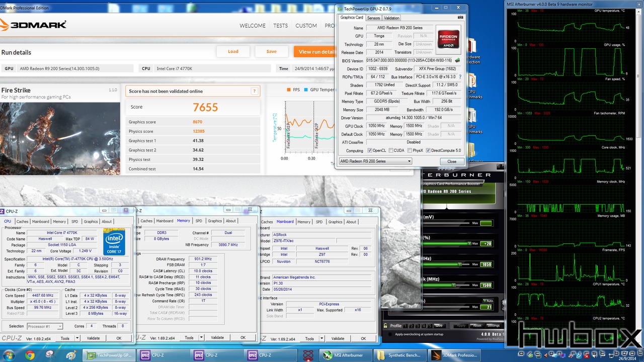Image resolution: width=644 pixels, height=362 pixels.
Task: Take GPU-Z screenshot with camera icon
Action: click(x=460, y=18)
